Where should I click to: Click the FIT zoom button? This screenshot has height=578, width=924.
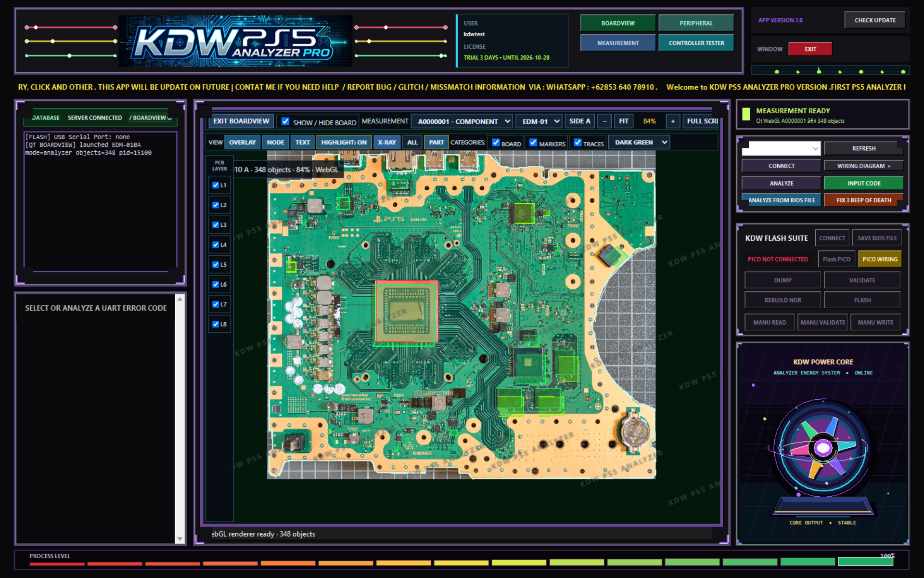(x=624, y=121)
